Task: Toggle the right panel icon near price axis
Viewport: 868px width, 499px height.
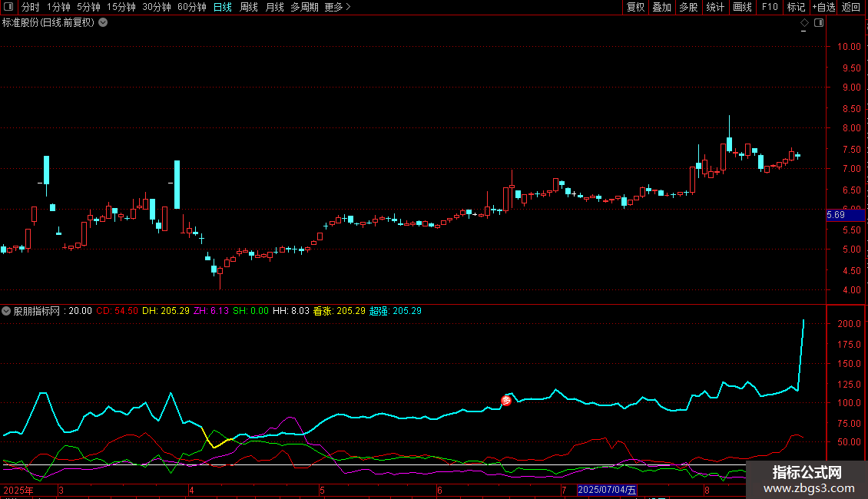Action: tap(819, 23)
